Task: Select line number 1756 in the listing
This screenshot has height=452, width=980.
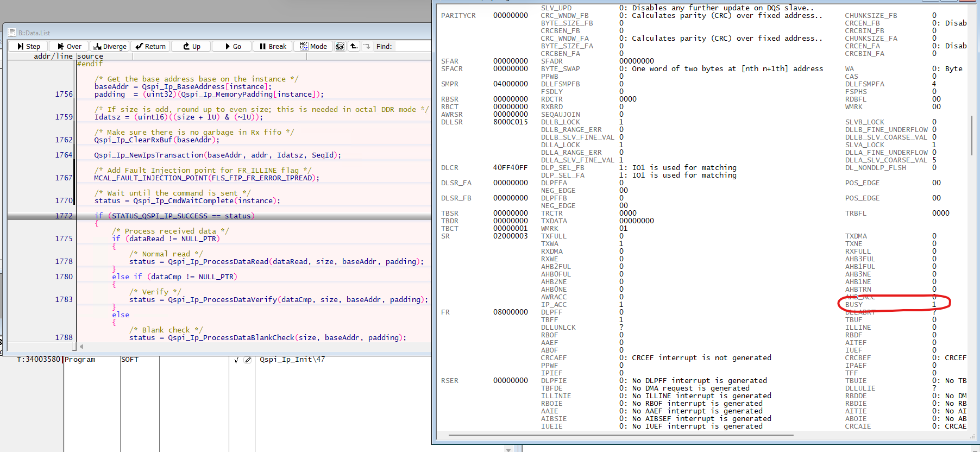Action: (x=64, y=94)
